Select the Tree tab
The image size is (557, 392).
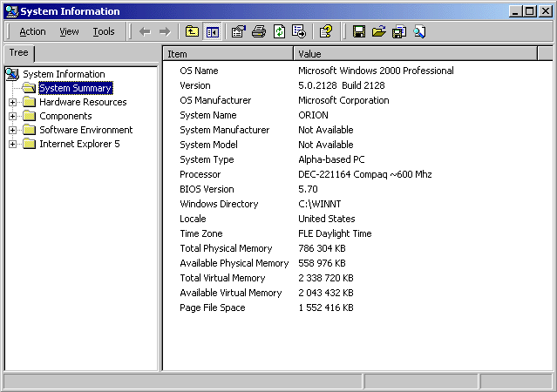pos(18,53)
